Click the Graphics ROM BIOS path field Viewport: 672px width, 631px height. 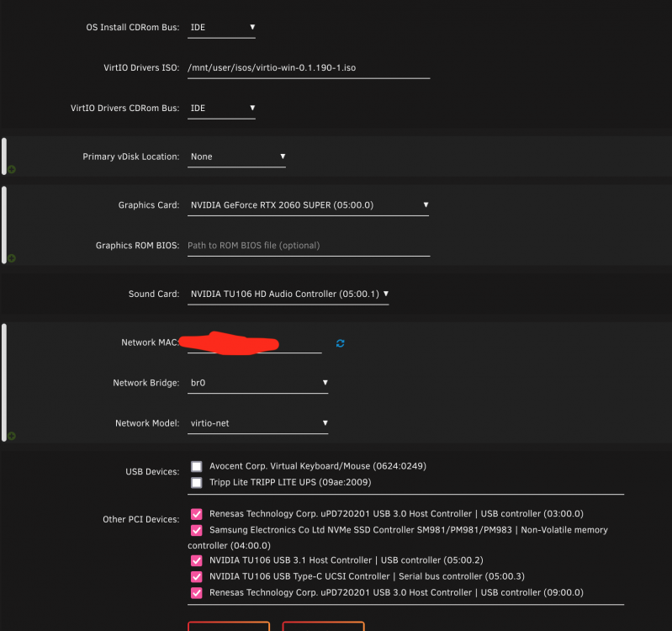(x=309, y=246)
